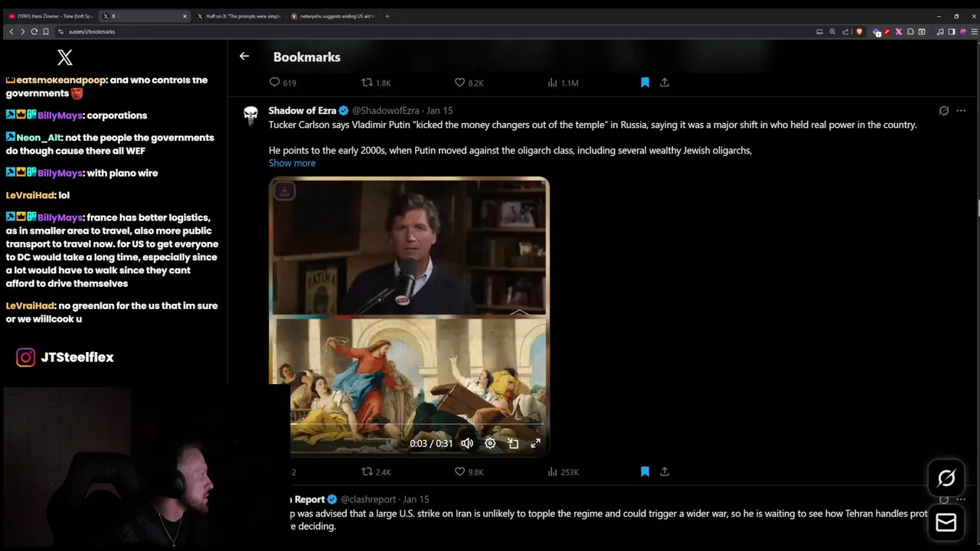Screen dimensions: 980x551
Task: Click the browser back button
Action: tap(11, 31)
